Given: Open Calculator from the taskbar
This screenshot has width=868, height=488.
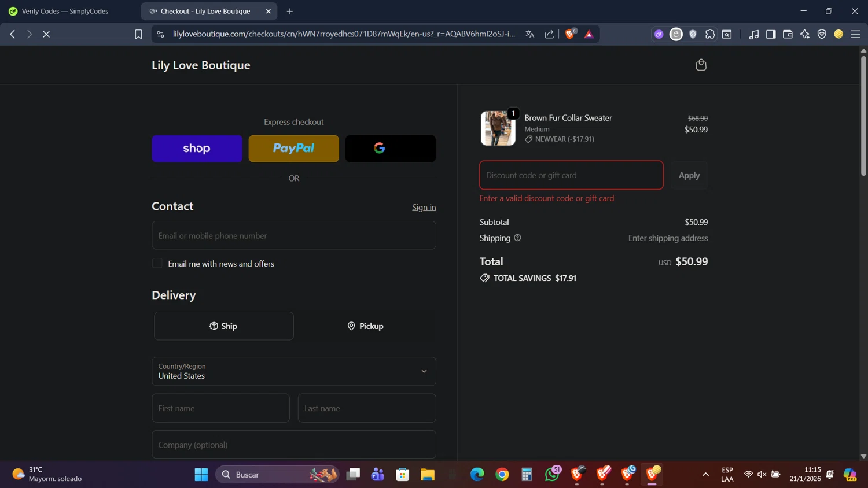Looking at the screenshot, I should pyautogui.click(x=527, y=475).
